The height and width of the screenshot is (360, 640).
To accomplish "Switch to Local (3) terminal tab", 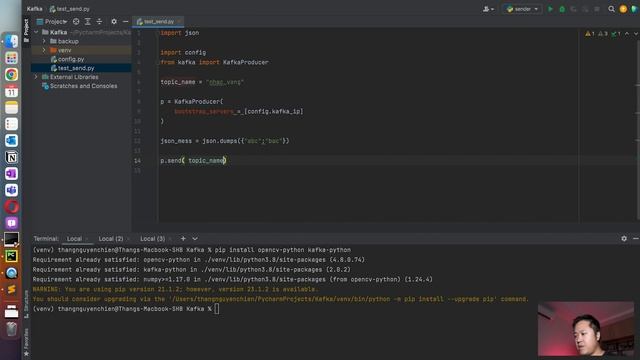I will point(152,239).
